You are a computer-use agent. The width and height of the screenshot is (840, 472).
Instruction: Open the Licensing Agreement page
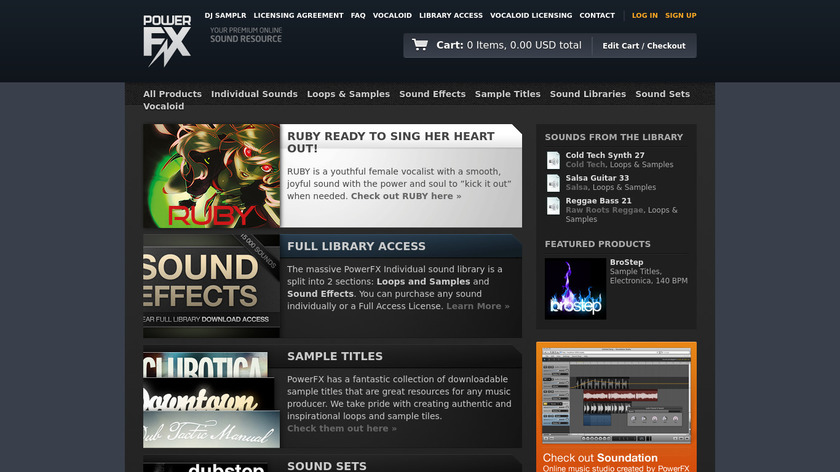pyautogui.click(x=298, y=16)
